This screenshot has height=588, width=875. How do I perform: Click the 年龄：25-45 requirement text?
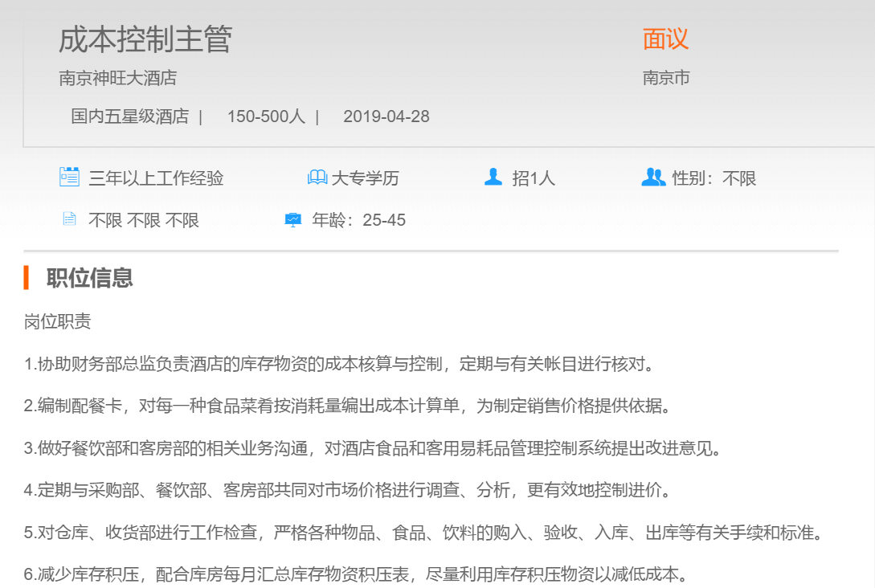coord(358,220)
